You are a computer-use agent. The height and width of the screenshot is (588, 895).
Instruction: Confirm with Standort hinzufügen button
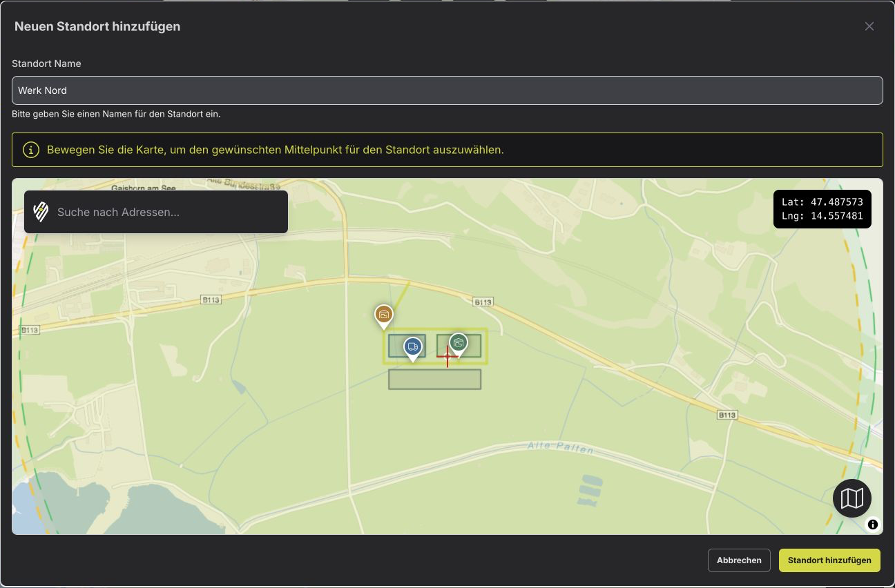pyautogui.click(x=829, y=560)
